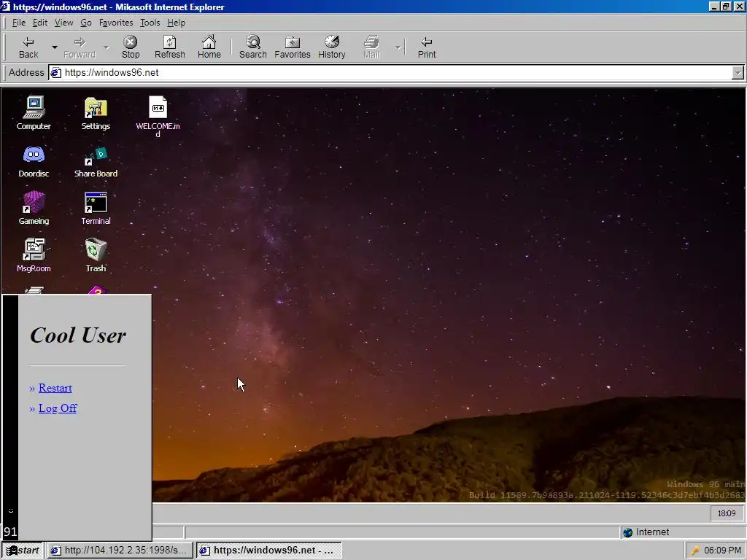Select the Share Board desktop icon
Image resolution: width=747 pixels, height=560 pixels.
pos(96,161)
